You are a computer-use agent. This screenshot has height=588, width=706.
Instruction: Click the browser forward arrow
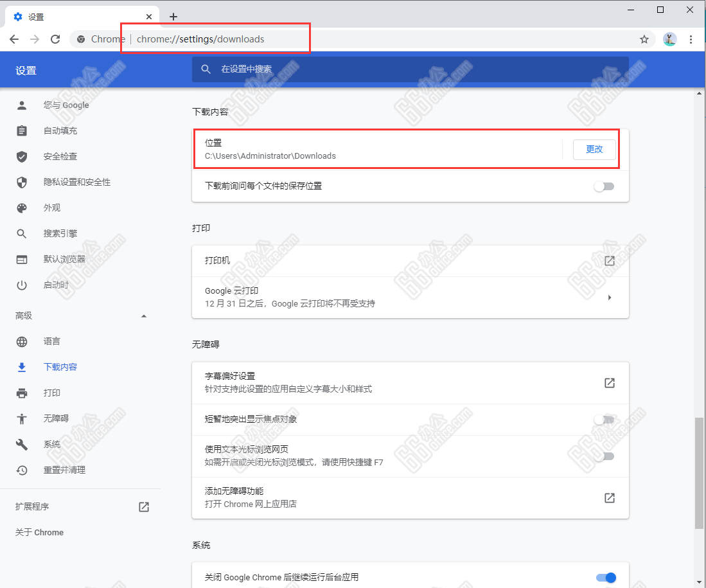point(35,39)
